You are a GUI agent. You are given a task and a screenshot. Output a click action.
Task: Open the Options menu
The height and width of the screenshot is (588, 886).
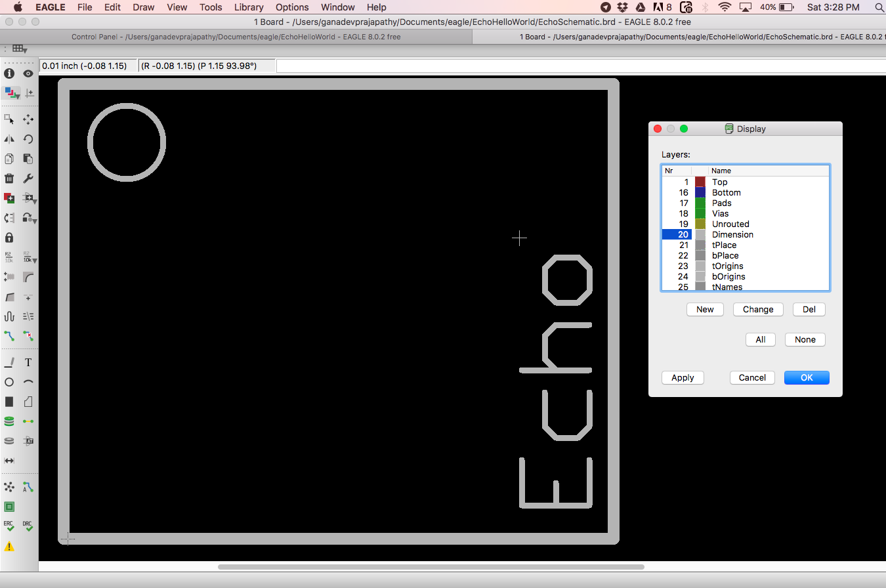(292, 7)
